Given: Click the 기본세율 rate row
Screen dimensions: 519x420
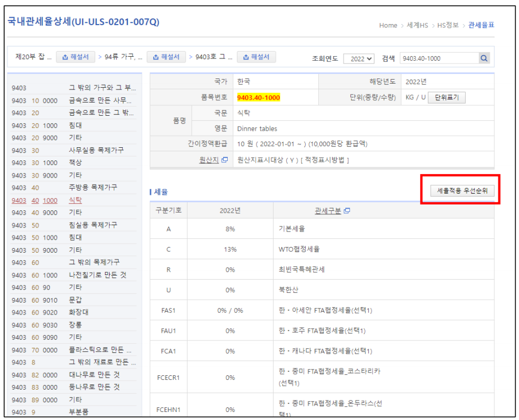Looking at the screenshot, I should pos(322,229).
